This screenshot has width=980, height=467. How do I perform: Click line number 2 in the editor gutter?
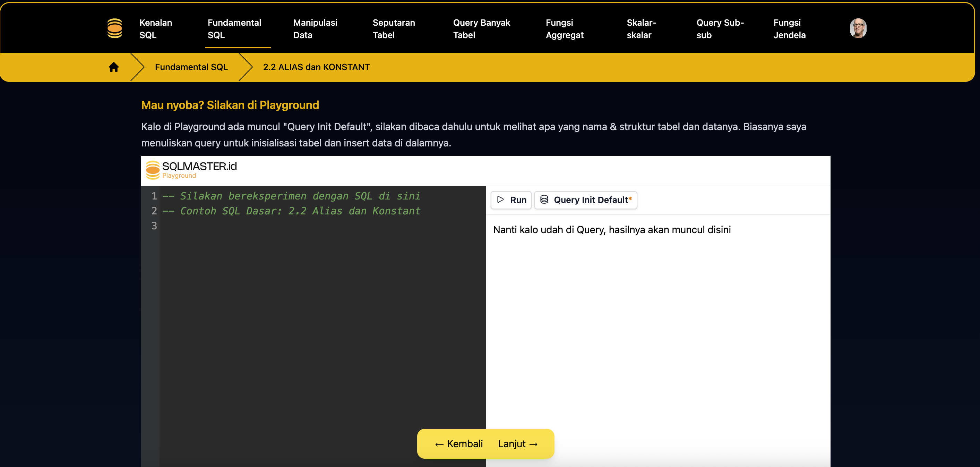click(x=154, y=211)
